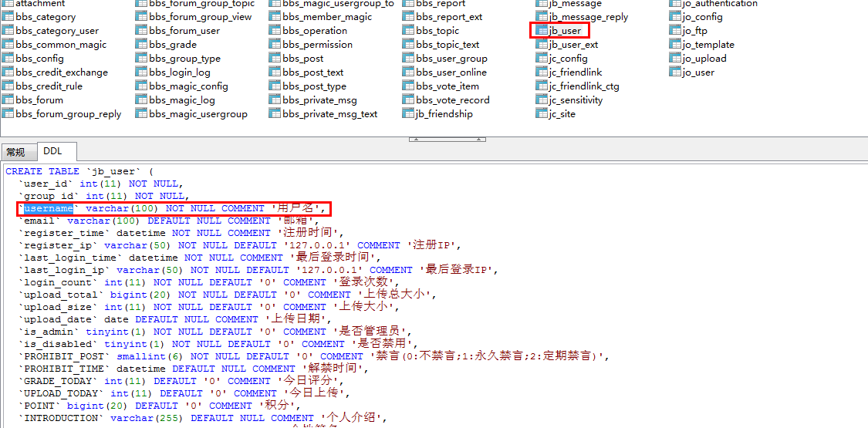
Task: Select the jc_sensitivity table name
Action: (x=576, y=100)
